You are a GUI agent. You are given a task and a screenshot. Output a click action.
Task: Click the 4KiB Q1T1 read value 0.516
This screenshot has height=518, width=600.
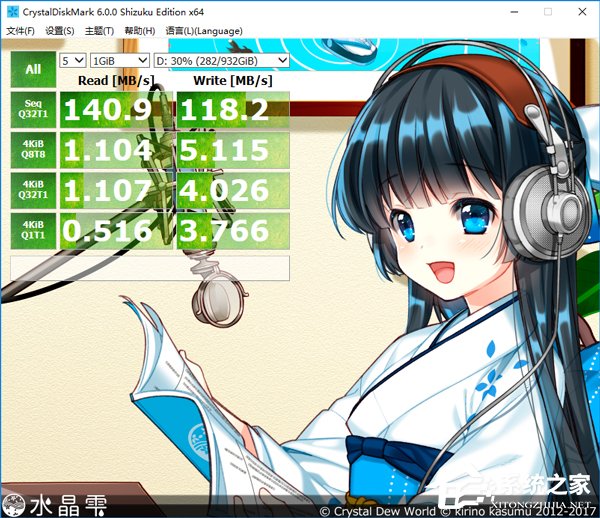(116, 231)
